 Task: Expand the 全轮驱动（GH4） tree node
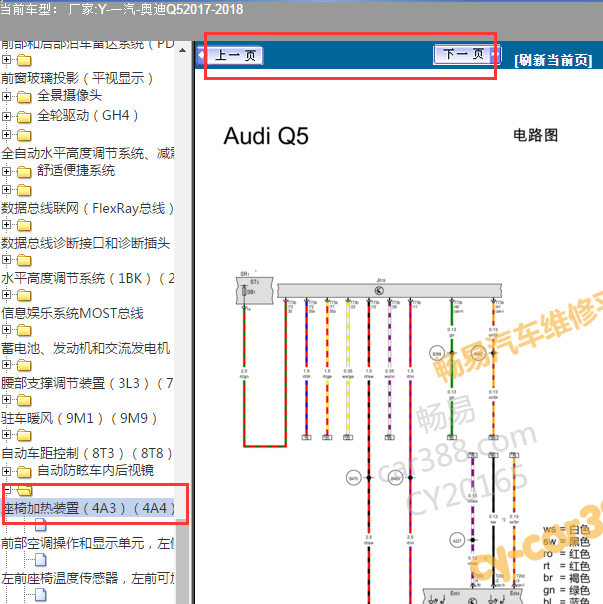(6, 116)
